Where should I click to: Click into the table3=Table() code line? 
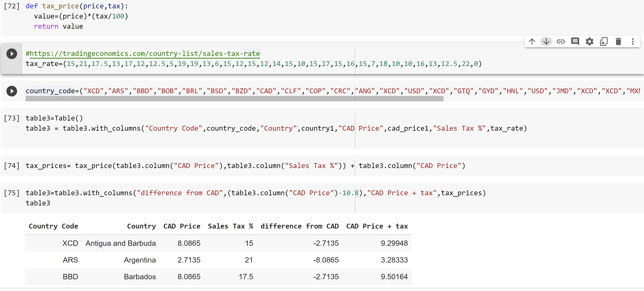point(54,118)
